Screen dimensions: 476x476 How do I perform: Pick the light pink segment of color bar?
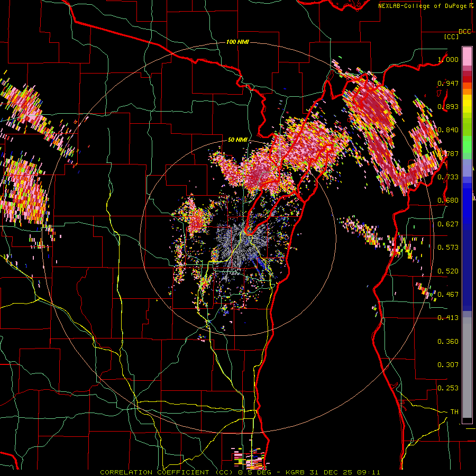coord(467,56)
